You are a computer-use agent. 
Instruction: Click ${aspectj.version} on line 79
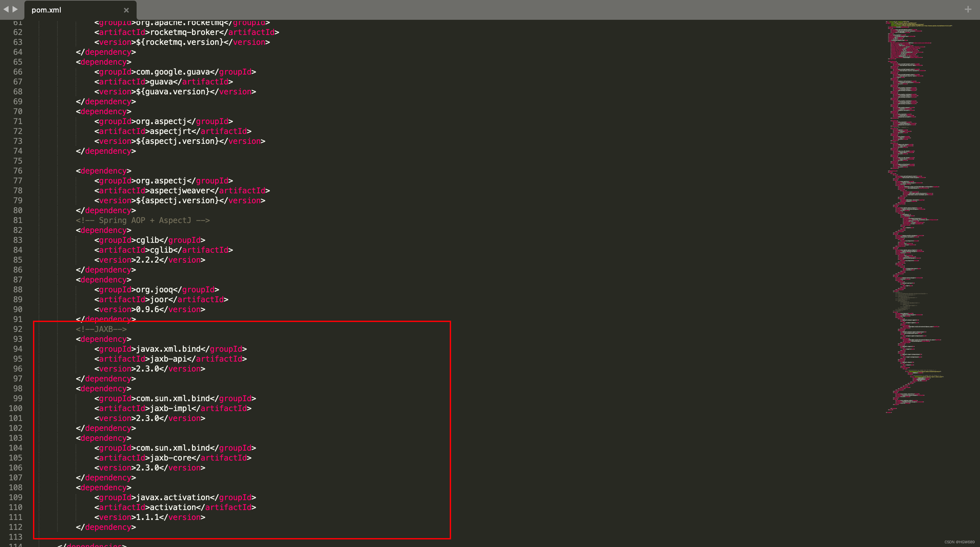pyautogui.click(x=178, y=201)
